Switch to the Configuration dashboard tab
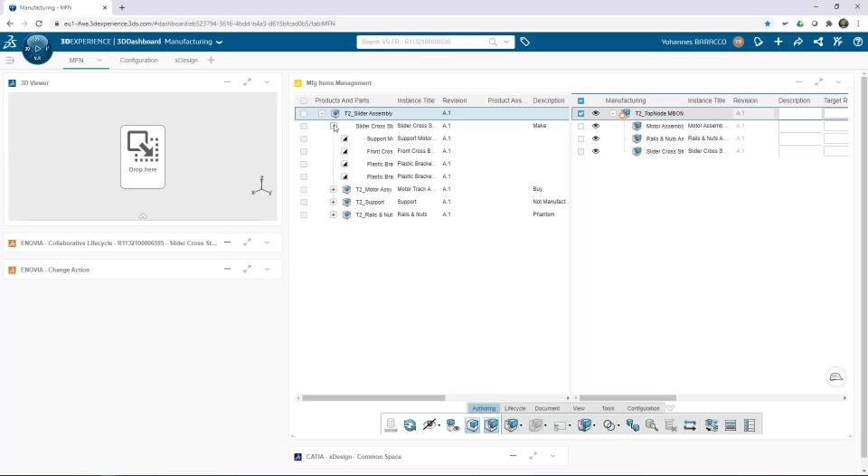 tap(139, 61)
